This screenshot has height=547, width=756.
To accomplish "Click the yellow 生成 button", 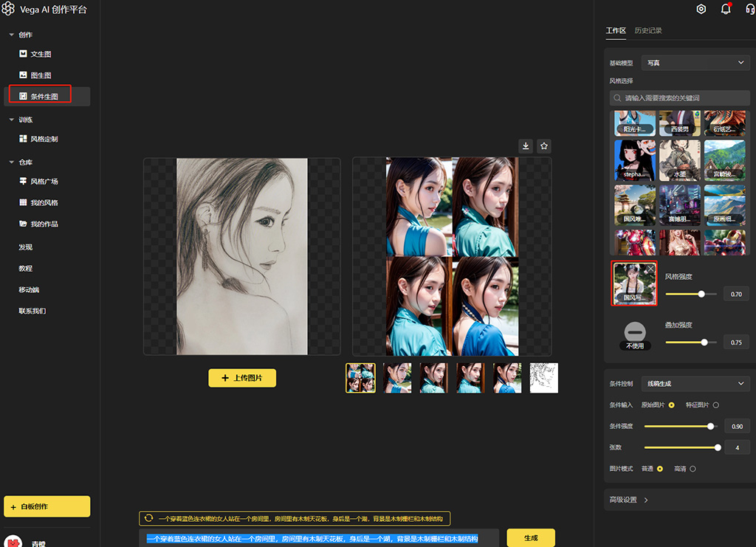I will (x=531, y=538).
